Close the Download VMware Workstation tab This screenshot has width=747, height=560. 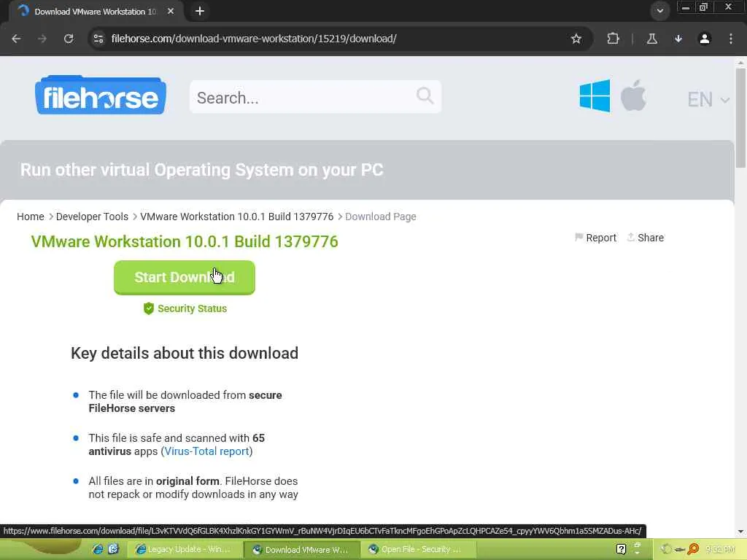(x=171, y=11)
